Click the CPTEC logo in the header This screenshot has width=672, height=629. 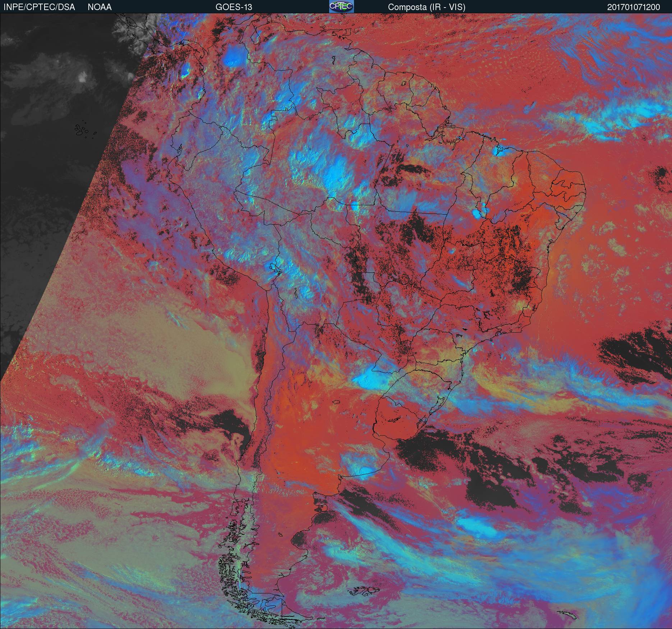pyautogui.click(x=341, y=6)
